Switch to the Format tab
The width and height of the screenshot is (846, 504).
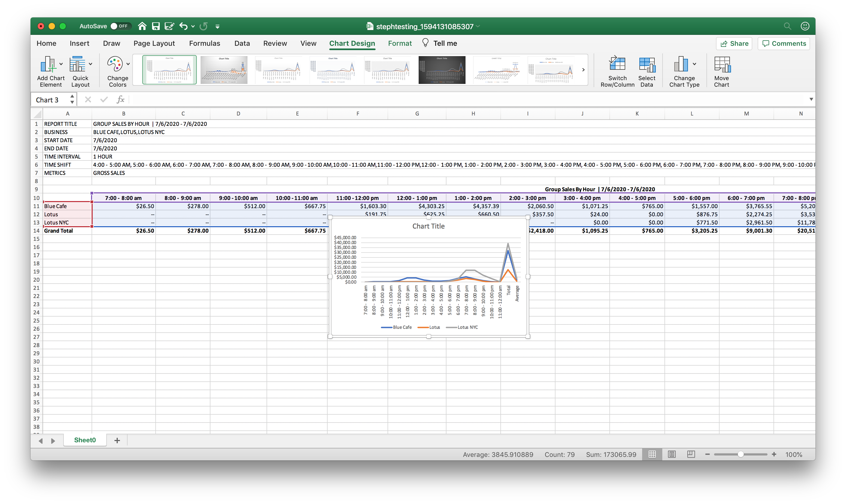(x=400, y=44)
